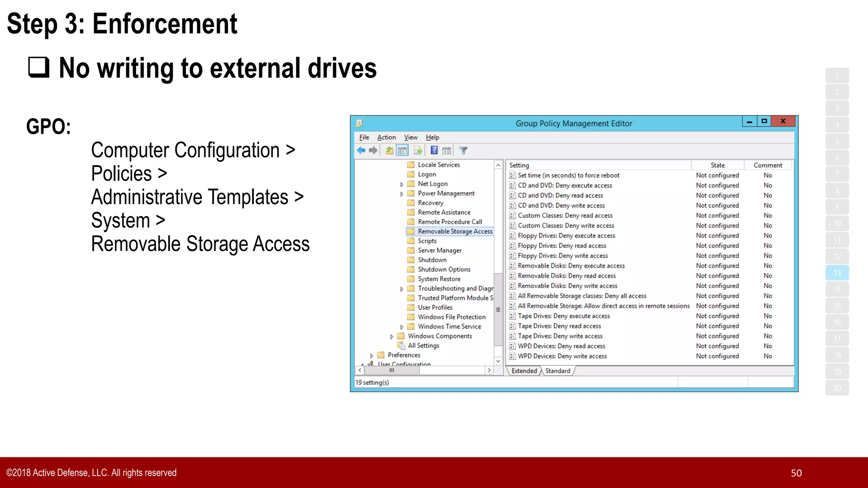
Task: Click policy icon for Set time to force reboot
Action: pyautogui.click(x=512, y=175)
